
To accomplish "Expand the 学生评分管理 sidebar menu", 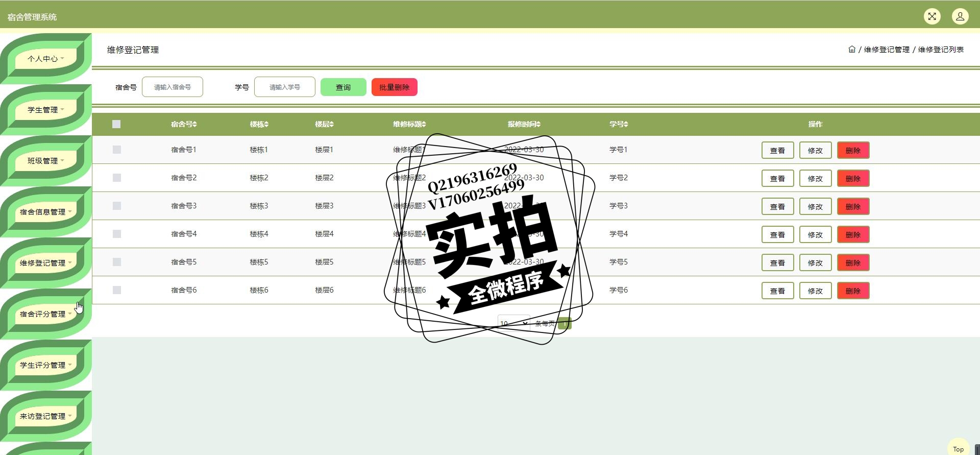I will click(x=46, y=365).
